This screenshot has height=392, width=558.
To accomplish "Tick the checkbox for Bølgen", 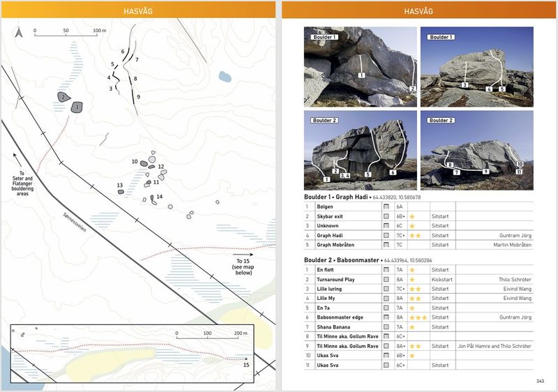I will (x=386, y=206).
